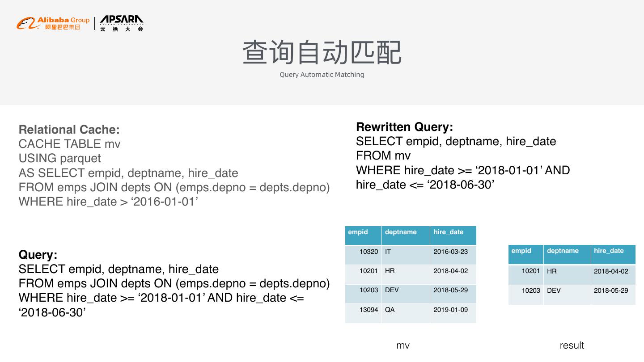Click the result caption label
Image resolution: width=644 pixels, height=362 pixels.
572,345
